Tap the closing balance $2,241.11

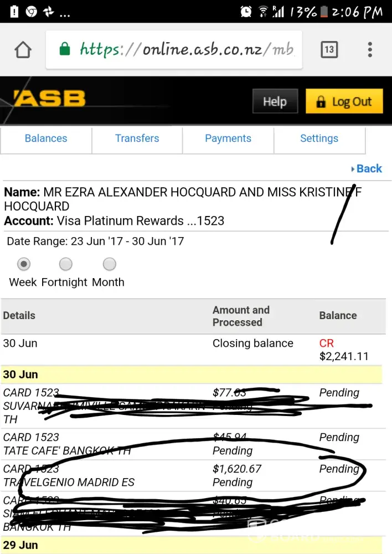344,356
